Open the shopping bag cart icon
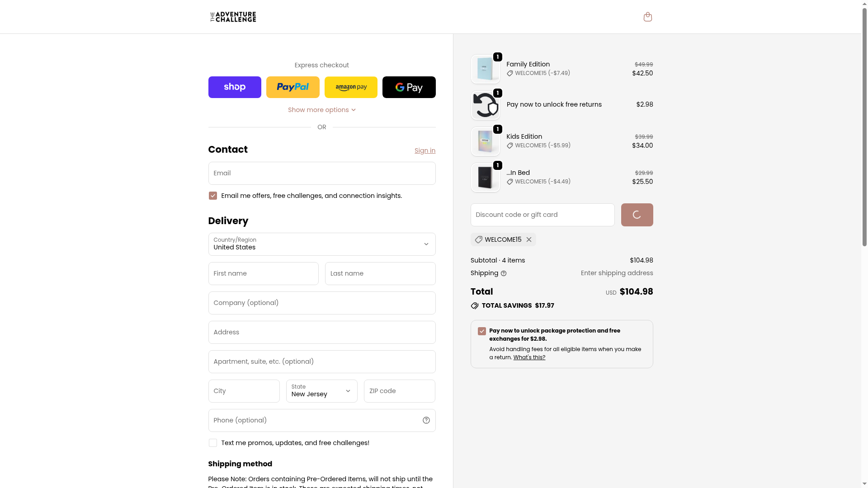868x488 pixels. (x=647, y=17)
